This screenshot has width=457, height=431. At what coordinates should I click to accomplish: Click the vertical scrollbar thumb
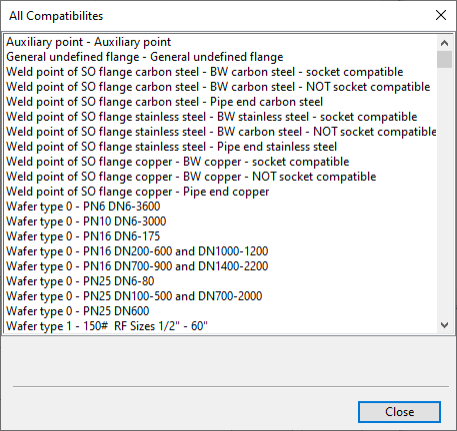444,59
